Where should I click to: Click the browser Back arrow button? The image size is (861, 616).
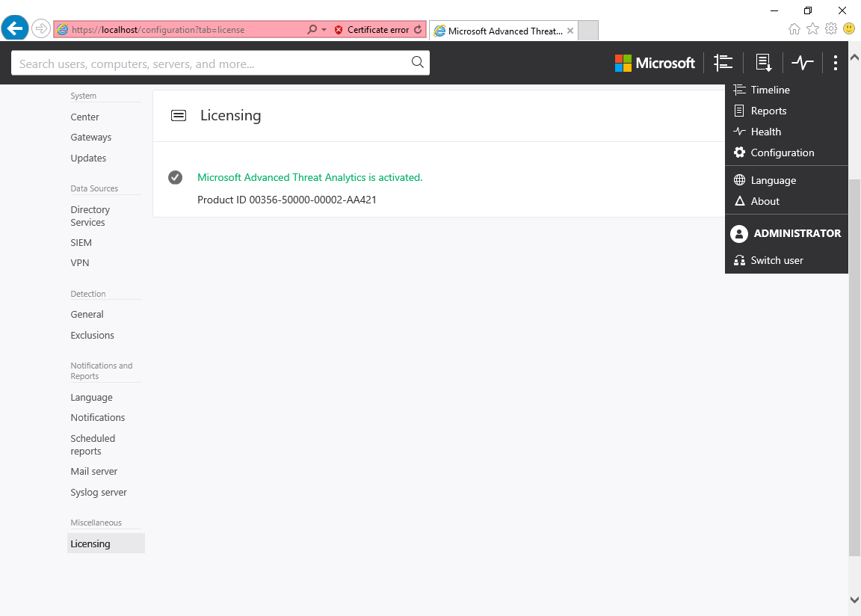coord(15,28)
